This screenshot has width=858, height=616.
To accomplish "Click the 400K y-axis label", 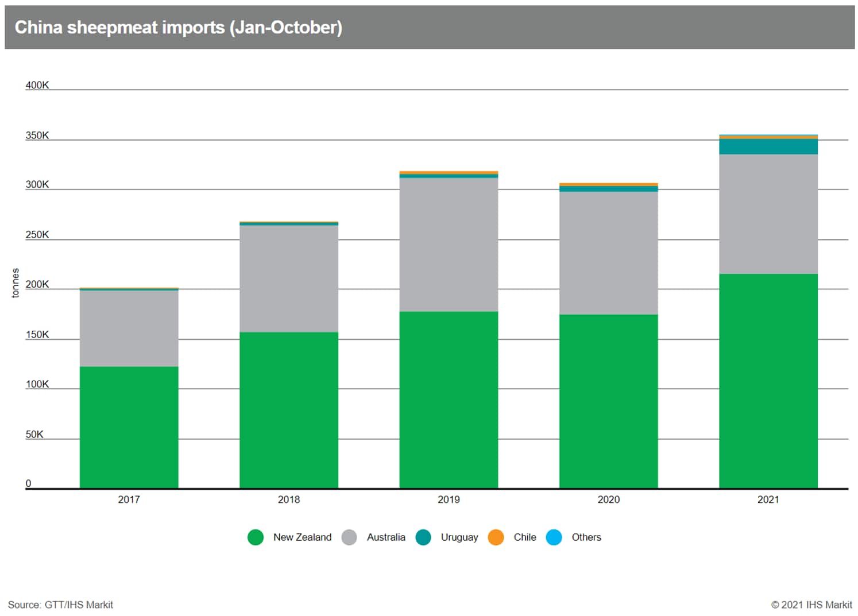I will pos(37,85).
